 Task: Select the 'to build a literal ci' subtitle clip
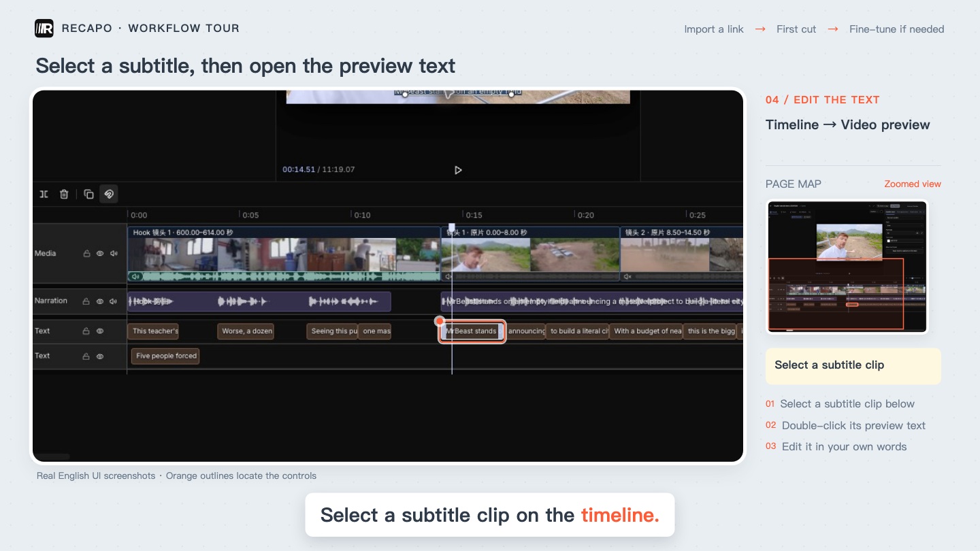[578, 331]
